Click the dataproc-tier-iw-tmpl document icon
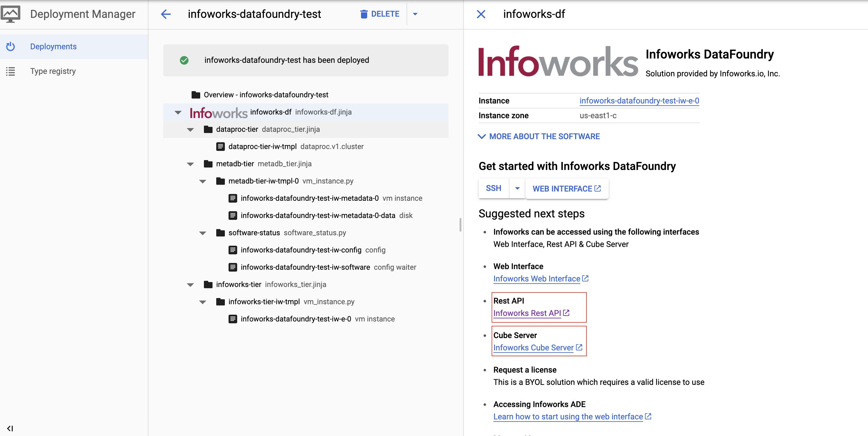The image size is (868, 436). click(220, 147)
